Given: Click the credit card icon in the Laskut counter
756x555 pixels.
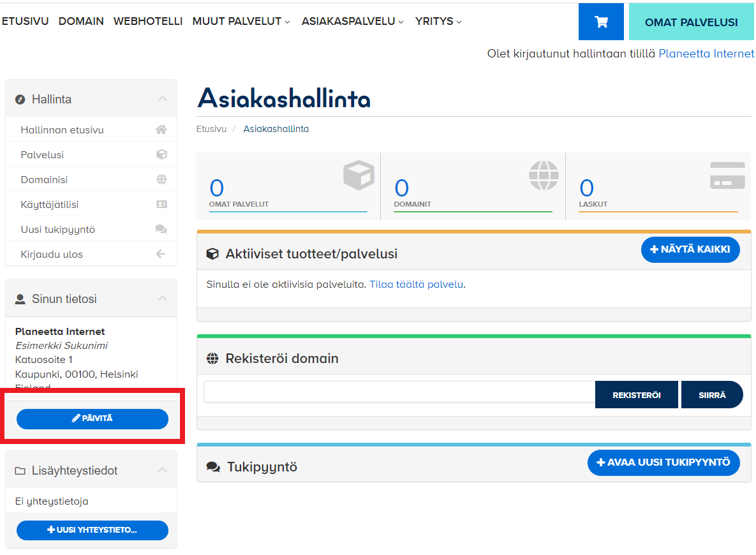Looking at the screenshot, I should [727, 175].
